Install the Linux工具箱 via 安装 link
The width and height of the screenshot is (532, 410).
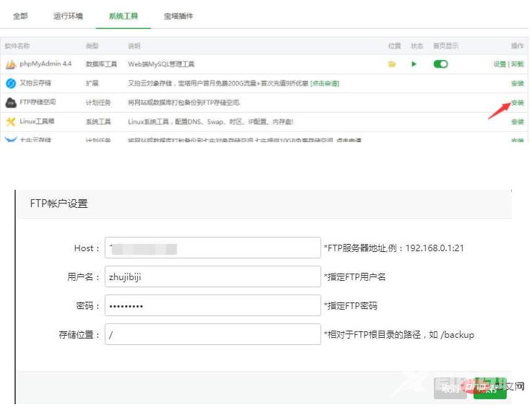click(x=518, y=122)
